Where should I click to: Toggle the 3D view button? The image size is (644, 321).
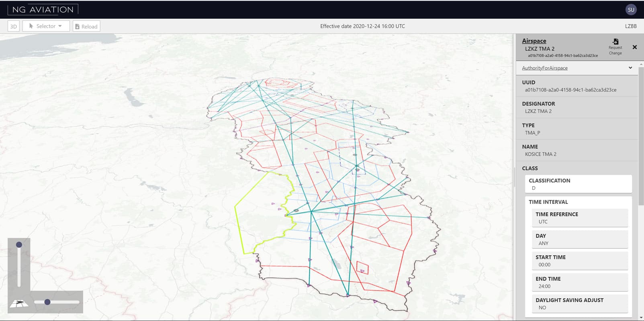pyautogui.click(x=14, y=26)
